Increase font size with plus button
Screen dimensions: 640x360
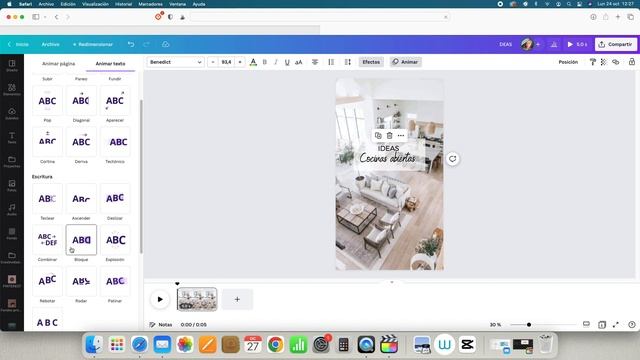click(x=240, y=62)
